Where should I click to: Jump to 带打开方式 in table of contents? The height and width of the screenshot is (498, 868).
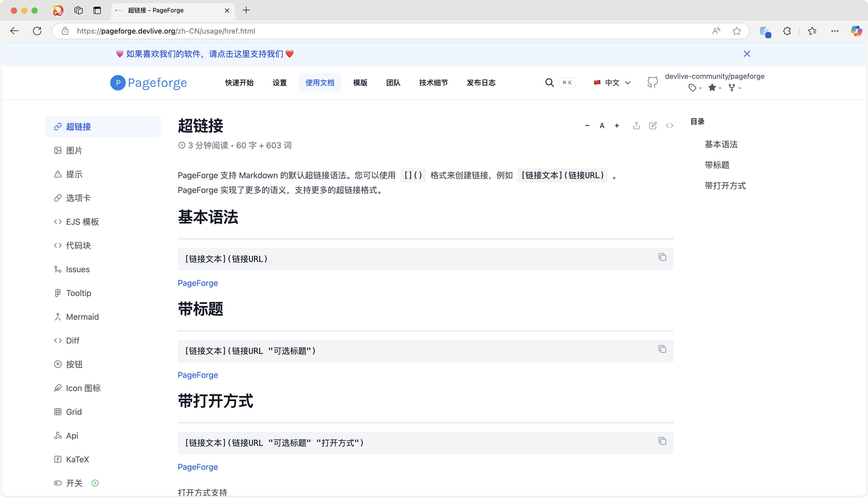725,186
